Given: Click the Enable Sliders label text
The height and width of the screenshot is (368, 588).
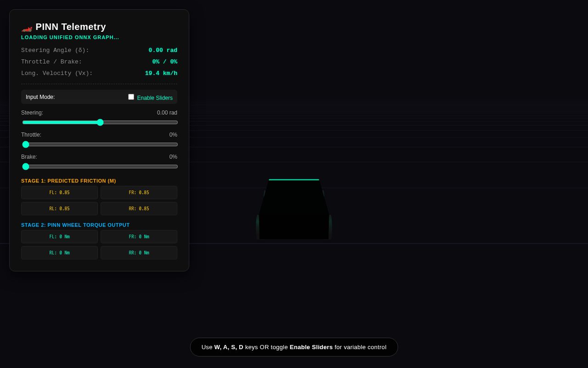Looking at the screenshot, I should (x=155, y=98).
